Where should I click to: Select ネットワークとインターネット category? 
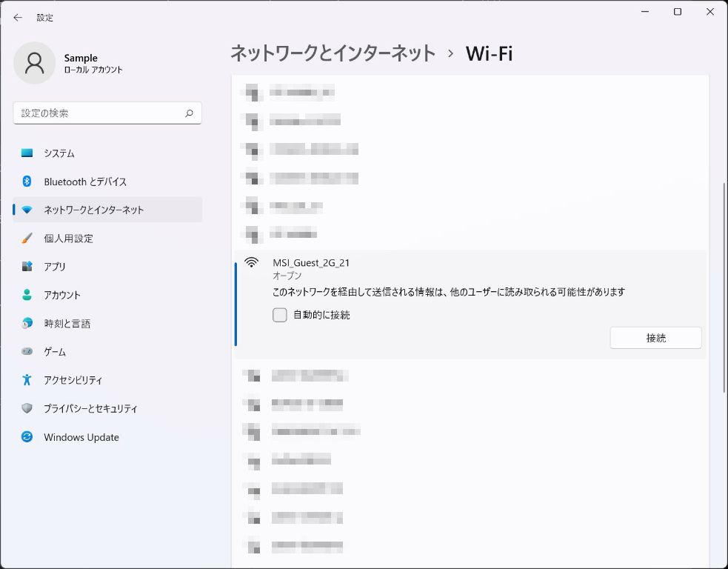click(107, 210)
